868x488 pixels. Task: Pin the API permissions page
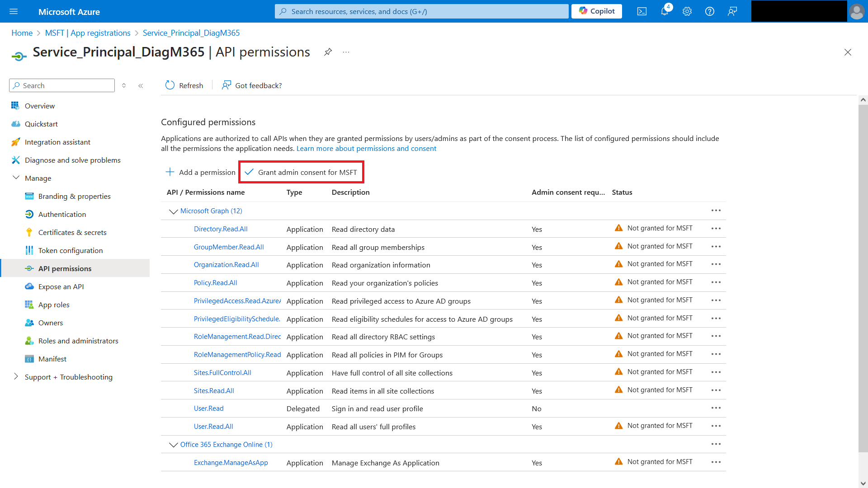click(328, 52)
